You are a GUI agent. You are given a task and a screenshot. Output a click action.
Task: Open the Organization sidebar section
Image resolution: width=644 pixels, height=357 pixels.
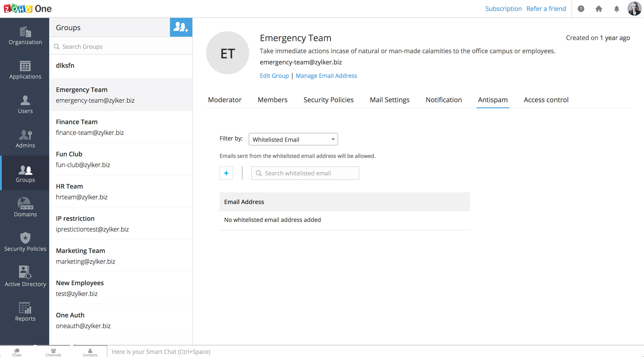(25, 36)
